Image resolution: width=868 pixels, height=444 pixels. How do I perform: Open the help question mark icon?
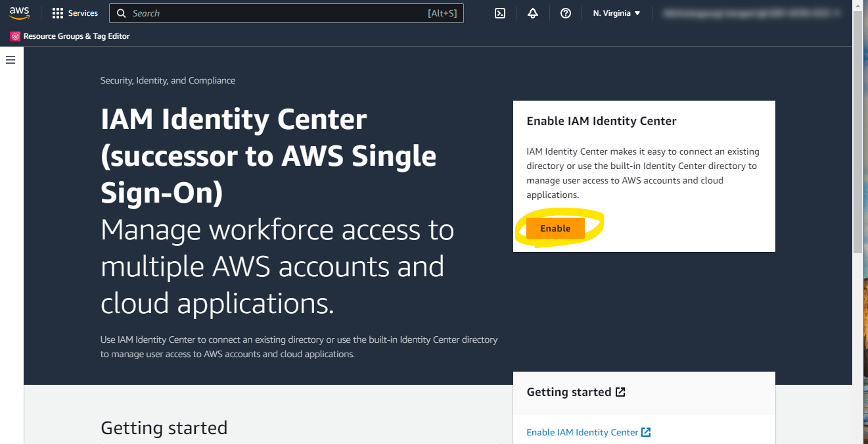pyautogui.click(x=566, y=13)
